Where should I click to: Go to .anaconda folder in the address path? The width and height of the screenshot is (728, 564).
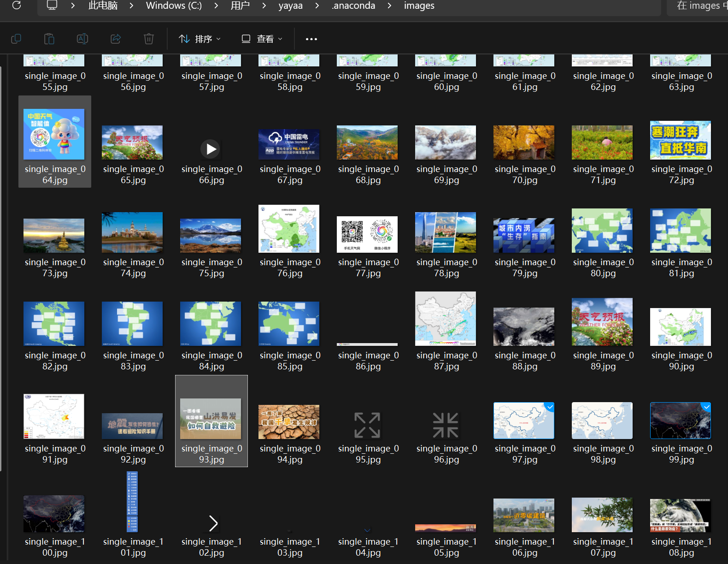tap(353, 6)
